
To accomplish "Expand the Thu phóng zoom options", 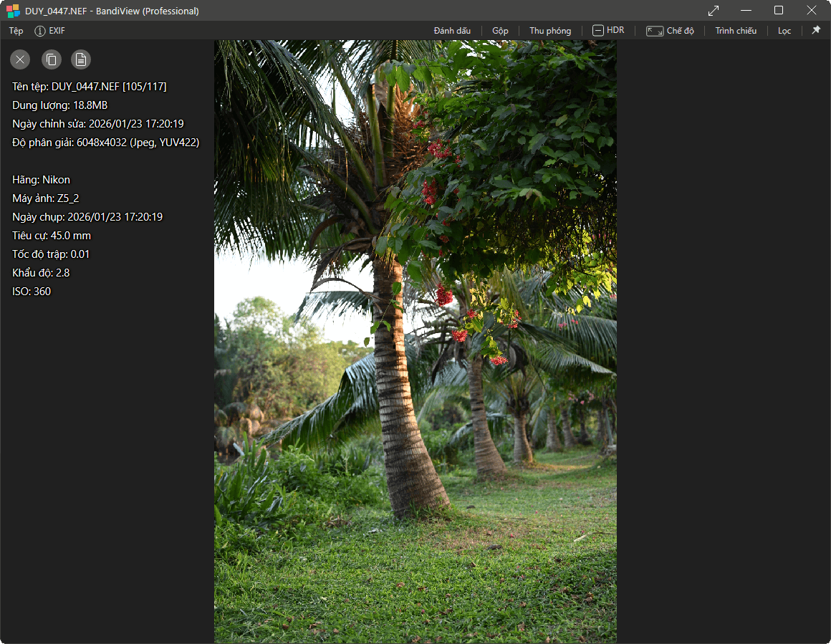I will [550, 31].
